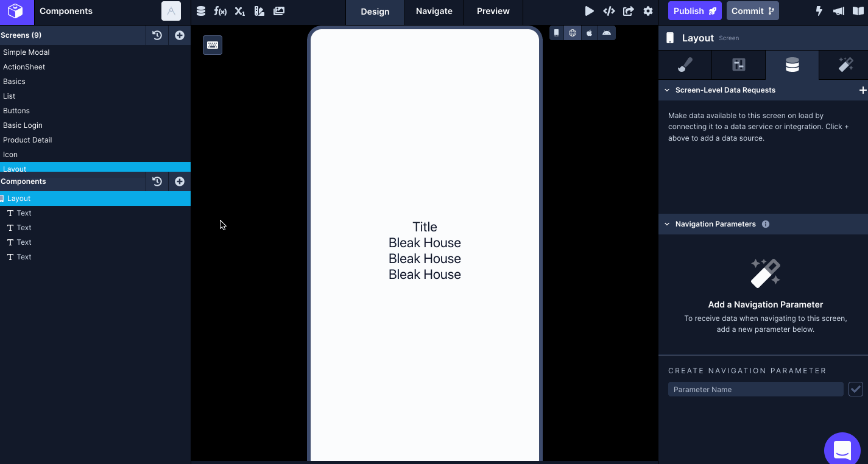868x464 pixels.
Task: Open the documentation book icon
Action: point(858,11)
